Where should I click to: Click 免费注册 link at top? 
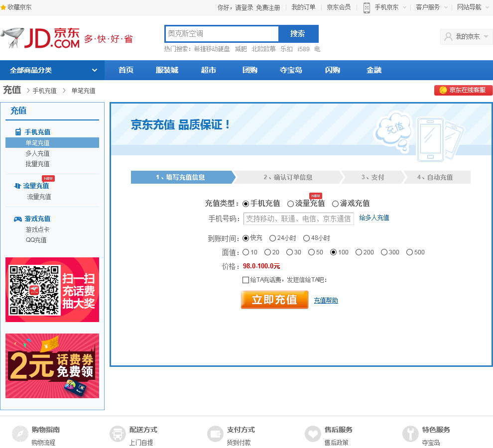(x=268, y=7)
